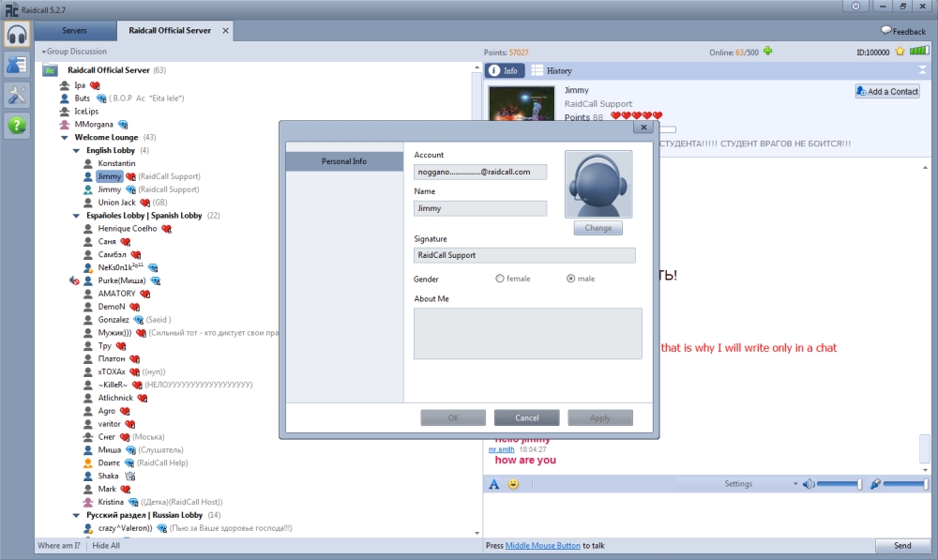938x560 pixels.
Task: Collapse the English Lobby channel
Action: 76,150
